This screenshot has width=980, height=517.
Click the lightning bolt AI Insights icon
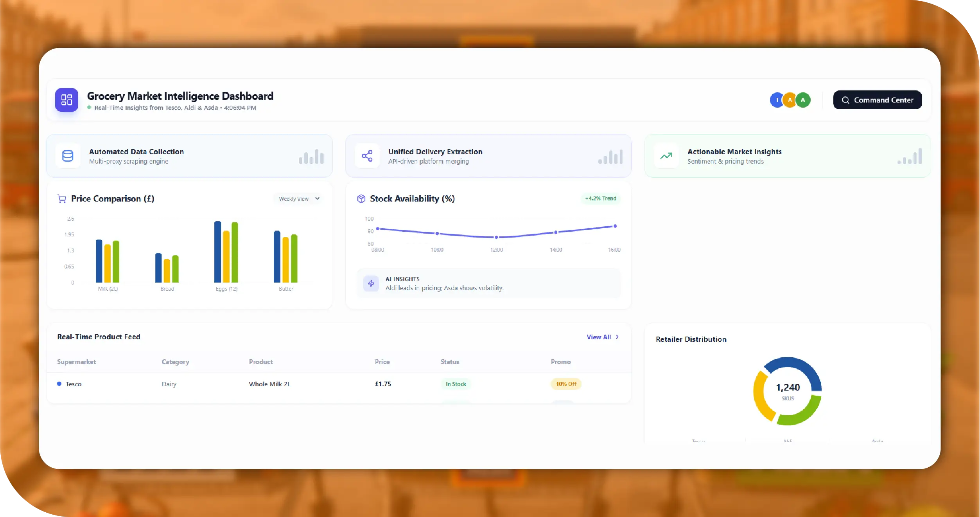371,283
